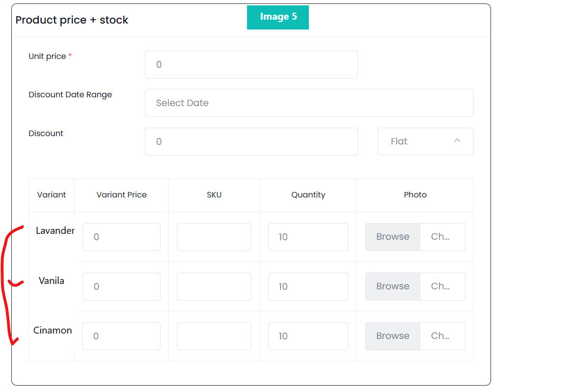Set Cinamon quantity field
The width and height of the screenshot is (574, 392).
click(x=308, y=336)
